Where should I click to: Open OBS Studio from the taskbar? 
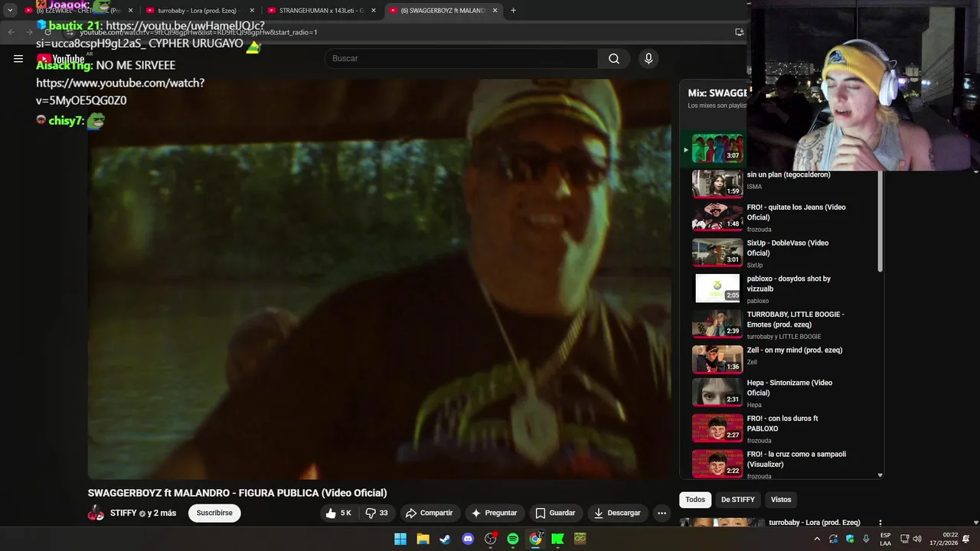tap(491, 539)
